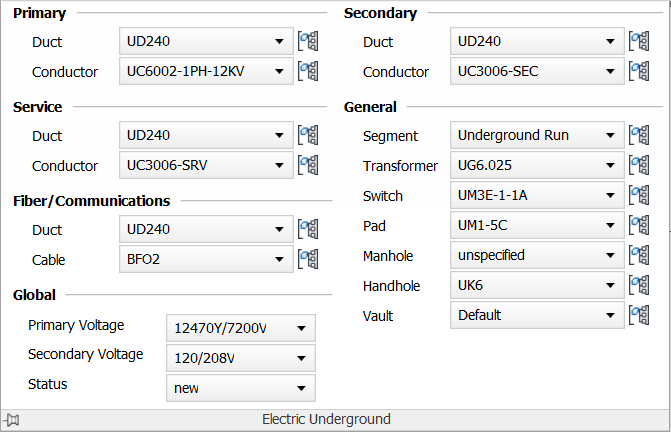Screen dimensions: 671x432
Task: Click the Primary Conductor UC6002-1PH-12KV field
Action: pyautogui.click(x=196, y=72)
